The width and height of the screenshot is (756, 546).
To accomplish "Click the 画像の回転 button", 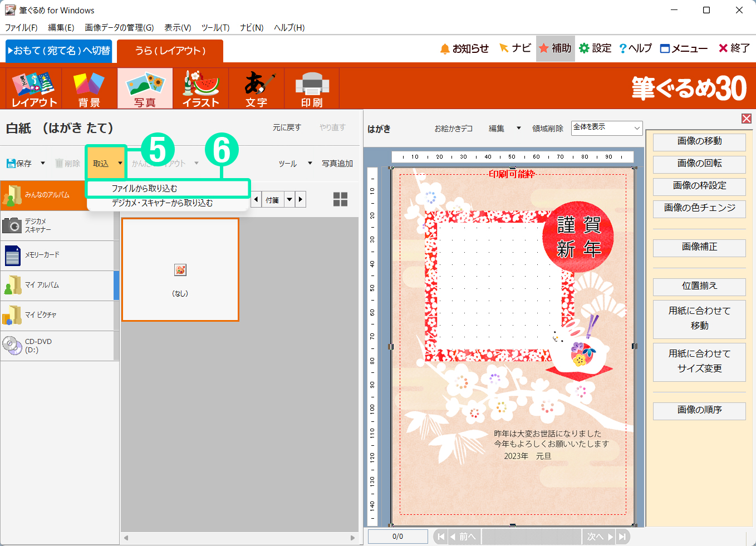I will 699,164.
